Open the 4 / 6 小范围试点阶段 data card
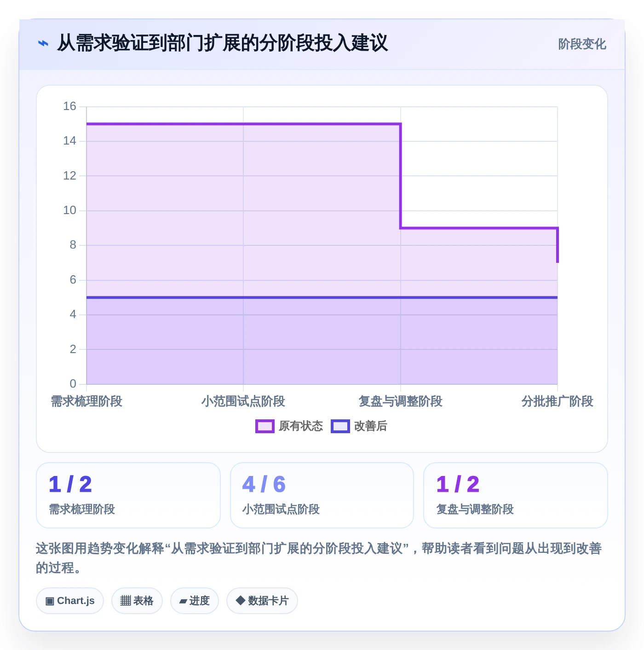This screenshot has width=644, height=650. pyautogui.click(x=322, y=495)
